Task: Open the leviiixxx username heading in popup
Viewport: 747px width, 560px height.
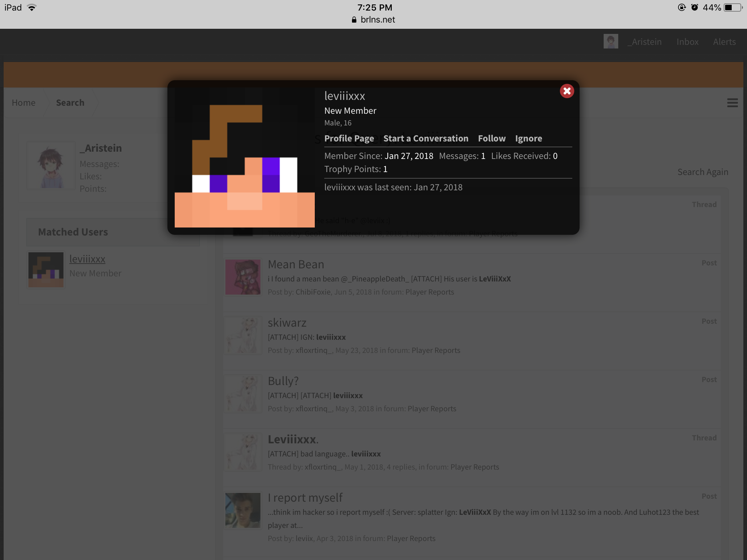Action: (345, 96)
